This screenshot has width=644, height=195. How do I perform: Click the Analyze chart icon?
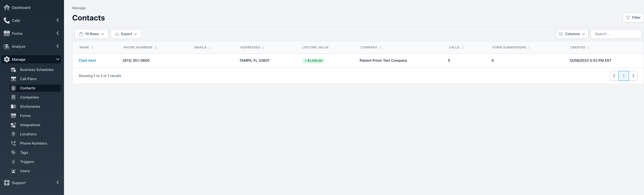coord(7,46)
